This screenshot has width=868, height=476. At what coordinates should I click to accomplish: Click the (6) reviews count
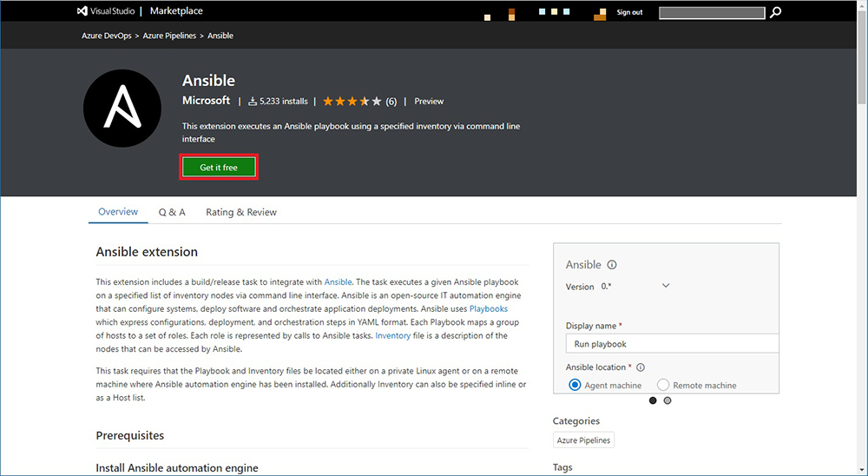tap(391, 102)
